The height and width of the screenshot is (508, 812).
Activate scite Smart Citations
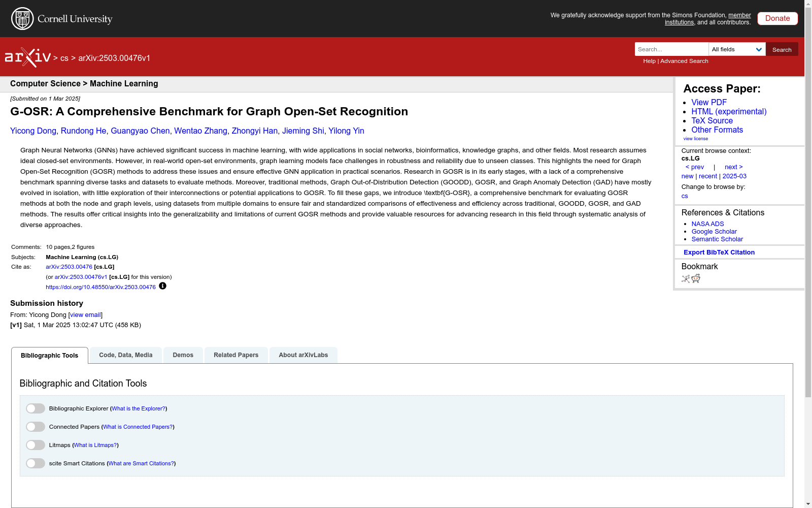point(35,463)
